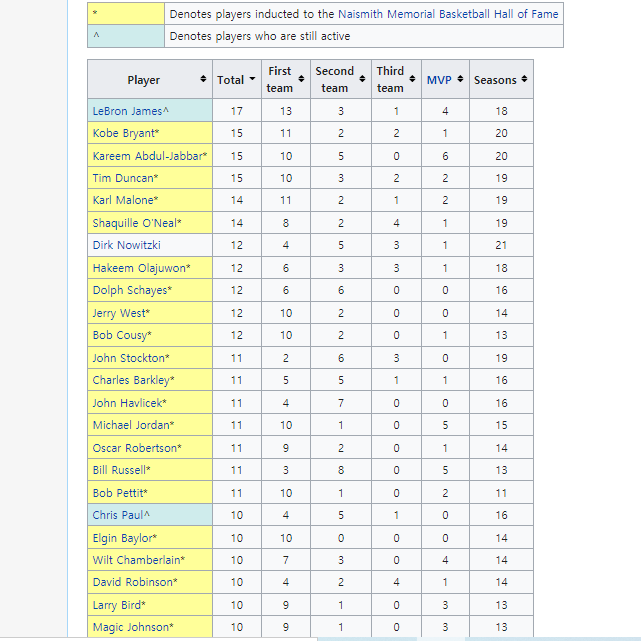Open Kareem Abdul-Jabbar player page
The image size is (641, 641).
[148, 156]
